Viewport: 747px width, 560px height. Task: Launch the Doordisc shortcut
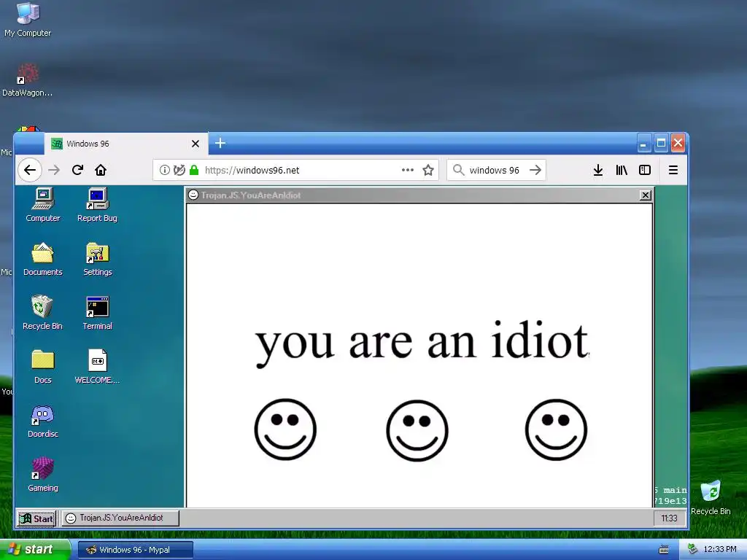pos(42,421)
